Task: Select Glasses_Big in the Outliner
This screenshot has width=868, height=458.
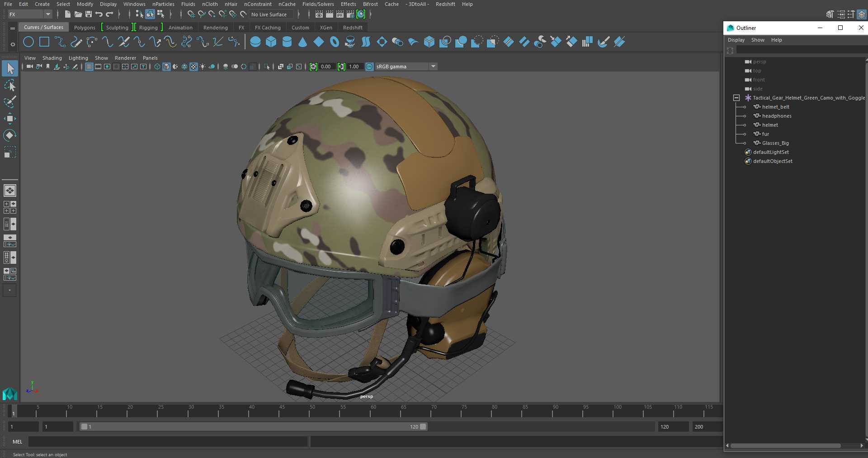Action: pos(775,143)
